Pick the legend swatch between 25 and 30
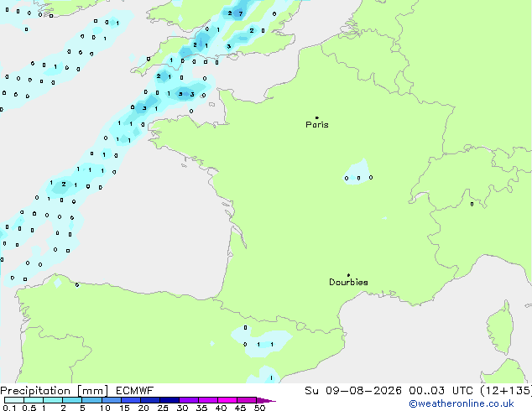Image resolution: width=532 pixels, height=411 pixels. (x=169, y=400)
